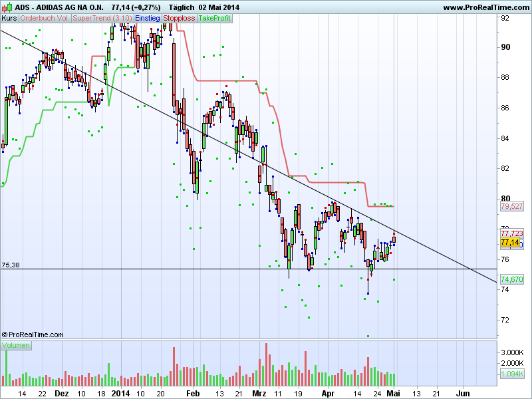The height and width of the screenshot is (399, 532).
Task: Click the red 79,527 SuperTrend value
Action: (x=511, y=206)
